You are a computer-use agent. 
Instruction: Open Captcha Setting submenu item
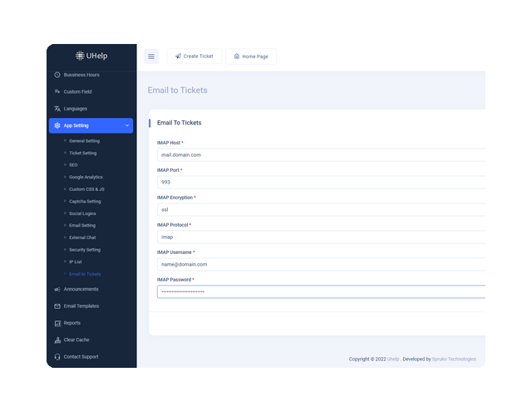pyautogui.click(x=85, y=202)
